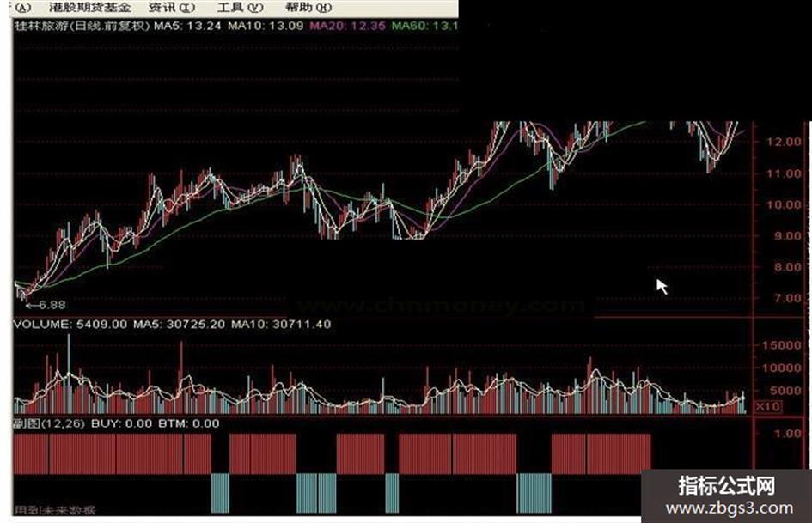Click the volume MA10: 30711.40 label
The height and width of the screenshot is (523, 812).
click(281, 324)
